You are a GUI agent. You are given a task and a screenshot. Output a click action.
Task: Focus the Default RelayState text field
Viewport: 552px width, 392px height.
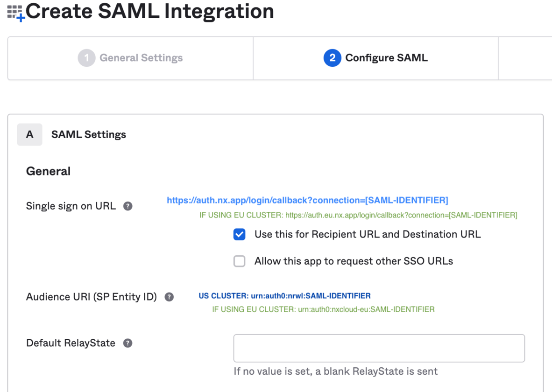(379, 348)
